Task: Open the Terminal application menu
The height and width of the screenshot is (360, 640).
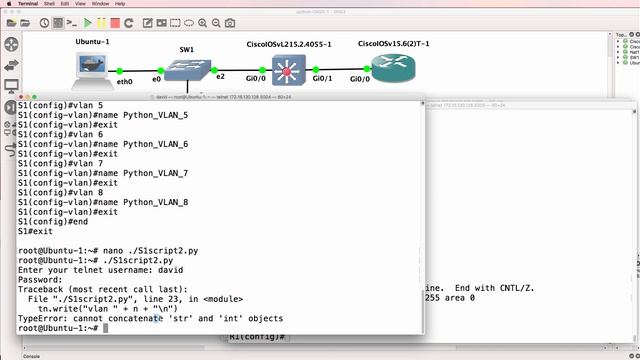Action: (x=28, y=3)
